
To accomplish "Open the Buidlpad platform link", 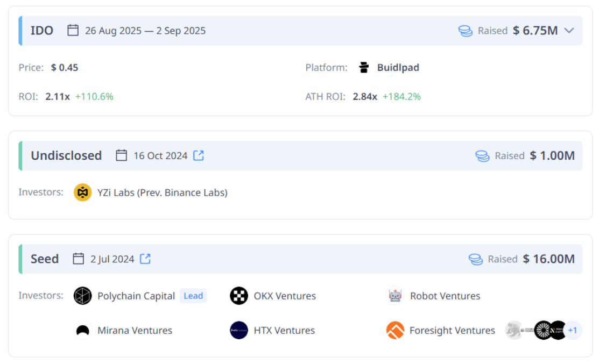I will 398,68.
